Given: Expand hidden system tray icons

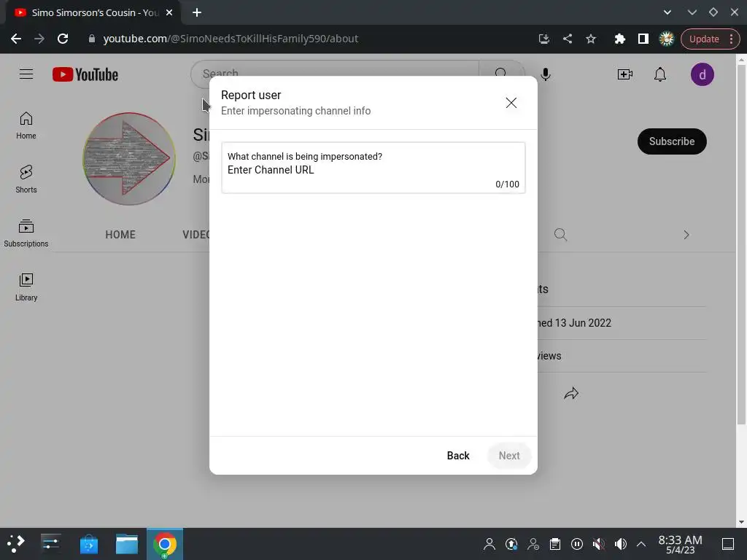Looking at the screenshot, I should (641, 544).
